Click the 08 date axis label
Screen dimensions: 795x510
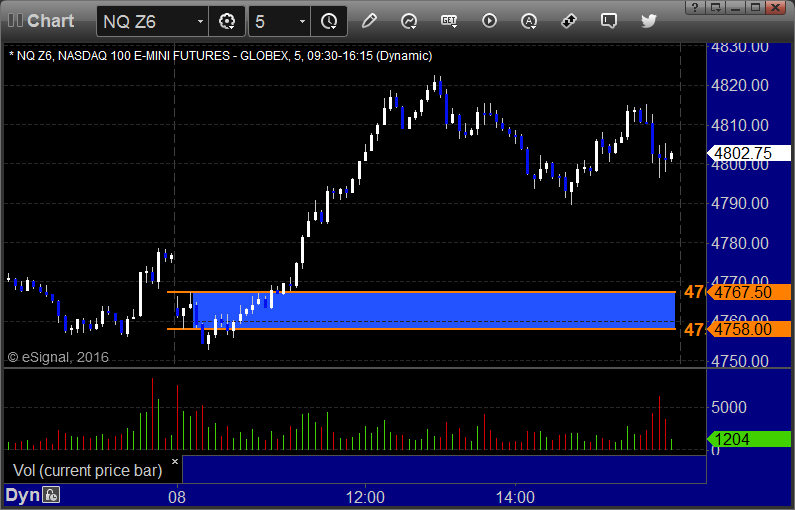[177, 497]
